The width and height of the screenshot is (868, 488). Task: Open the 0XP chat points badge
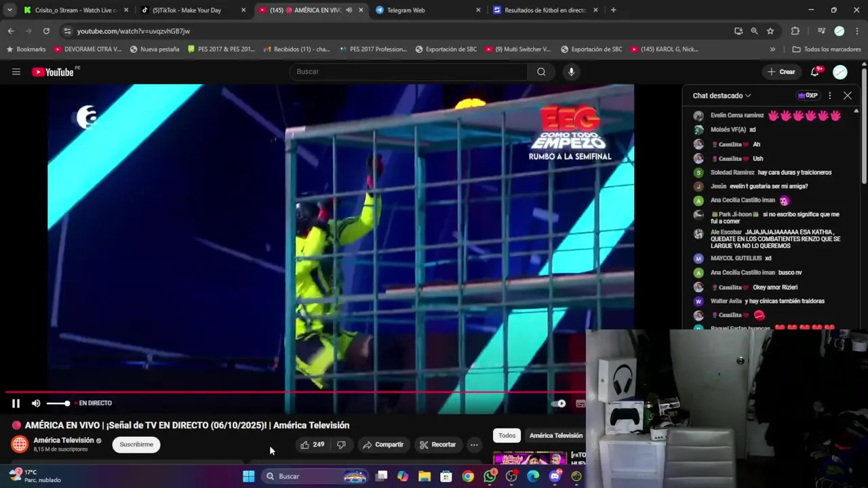point(808,96)
